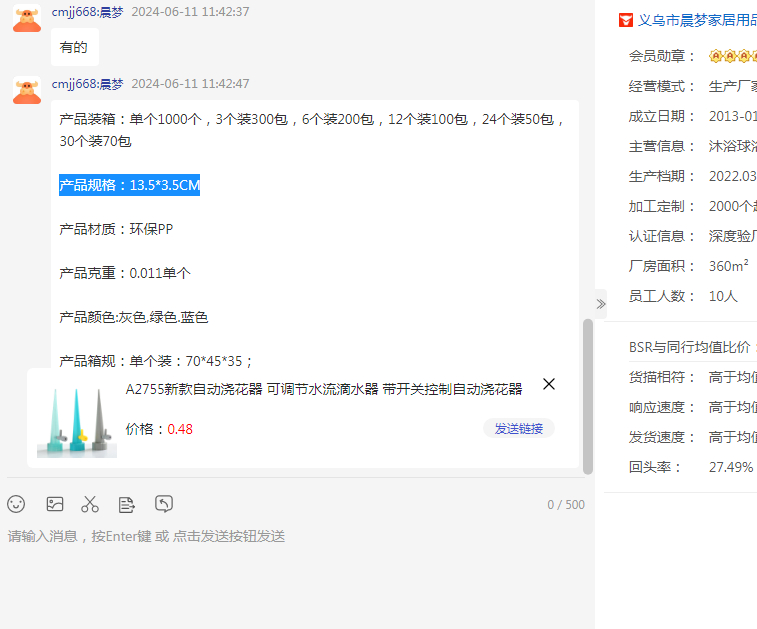This screenshot has width=757, height=629.
Task: Click cmjj668 avatar at 11:42:37 message
Action: click(27, 18)
